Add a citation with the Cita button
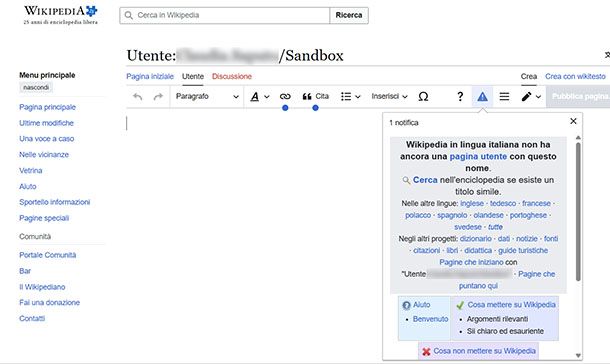 tap(316, 96)
